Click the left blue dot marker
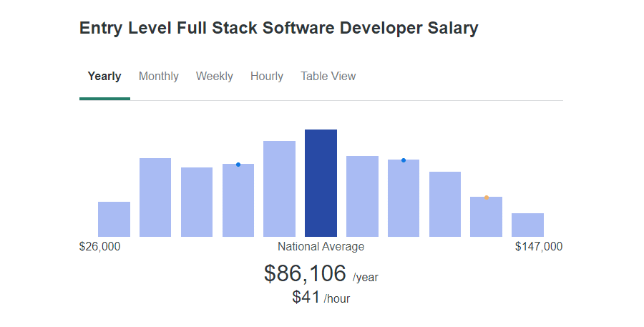The image size is (644, 327). pos(238,165)
